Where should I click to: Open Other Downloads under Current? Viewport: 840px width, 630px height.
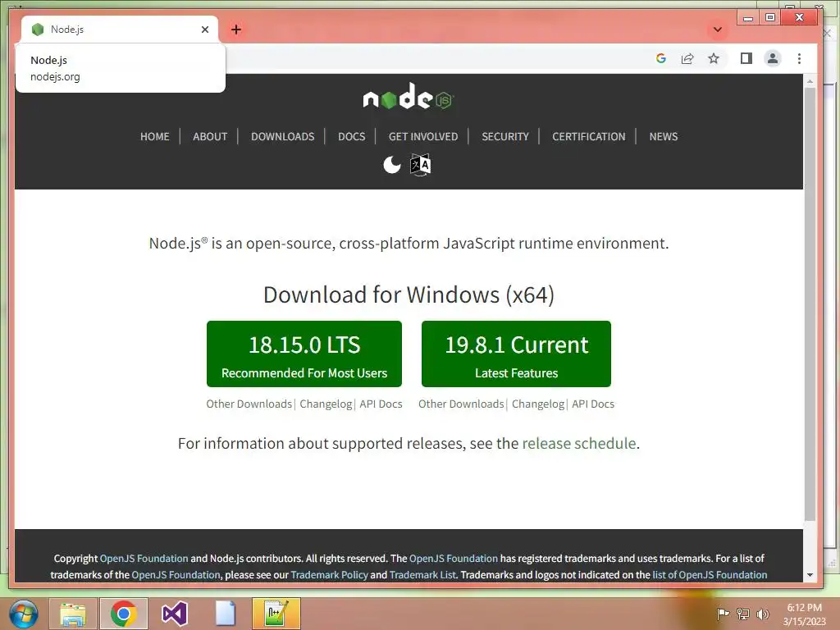pos(461,404)
